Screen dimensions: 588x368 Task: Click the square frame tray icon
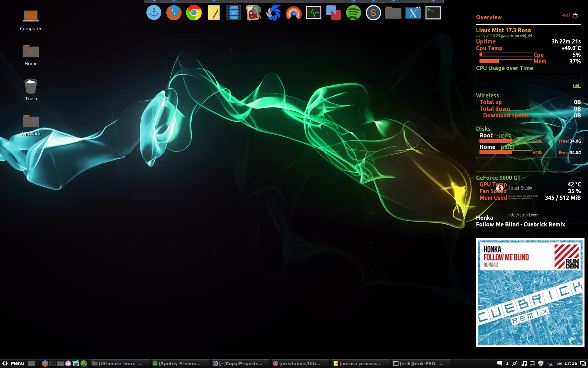[x=532, y=363]
